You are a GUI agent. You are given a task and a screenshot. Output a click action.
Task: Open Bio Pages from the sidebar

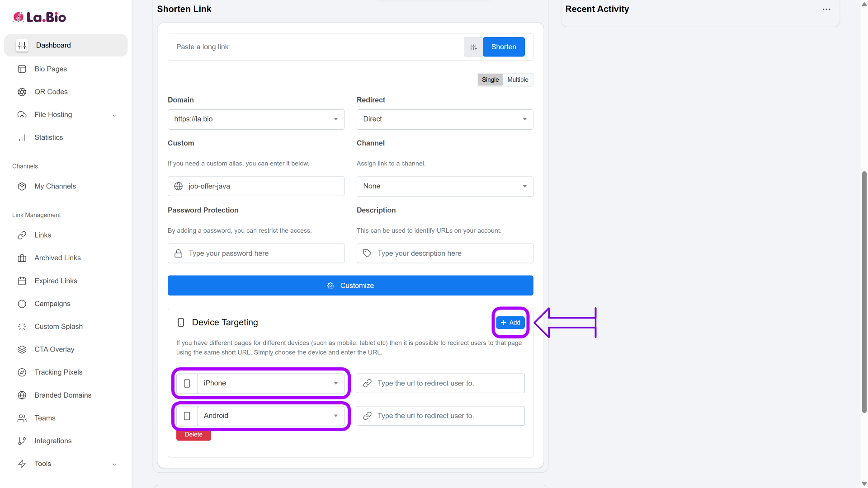[51, 69]
